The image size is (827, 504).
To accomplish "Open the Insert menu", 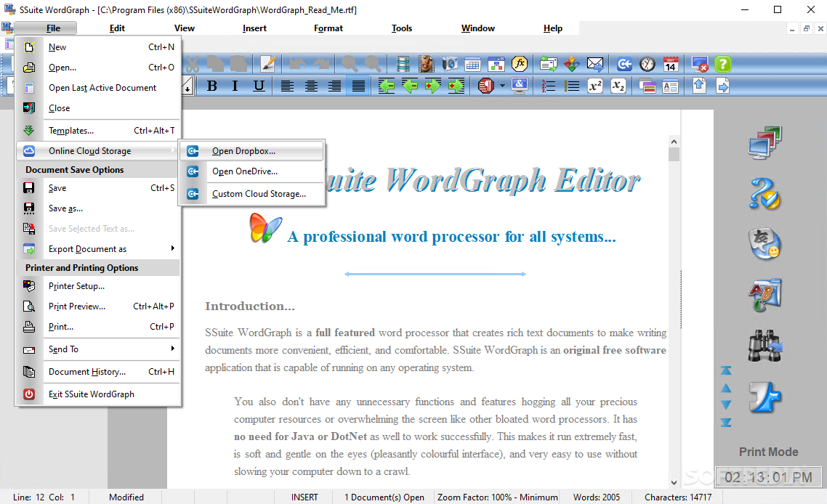I will [254, 28].
